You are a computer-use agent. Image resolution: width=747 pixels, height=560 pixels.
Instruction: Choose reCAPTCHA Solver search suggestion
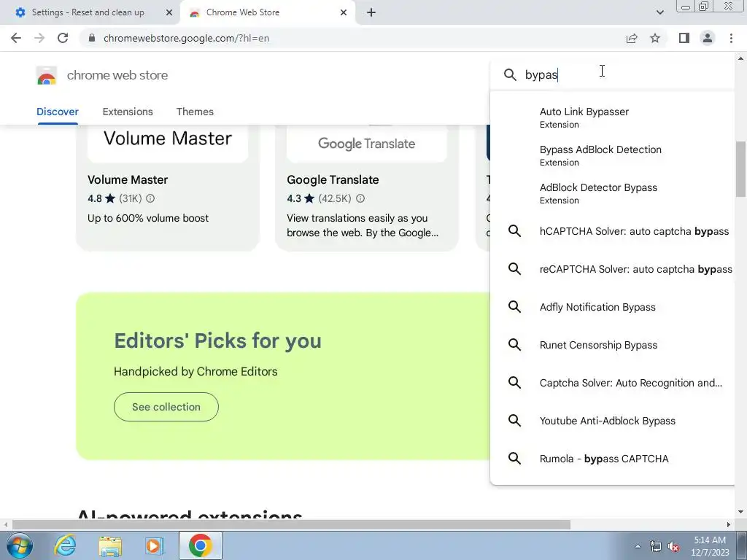(x=613, y=269)
